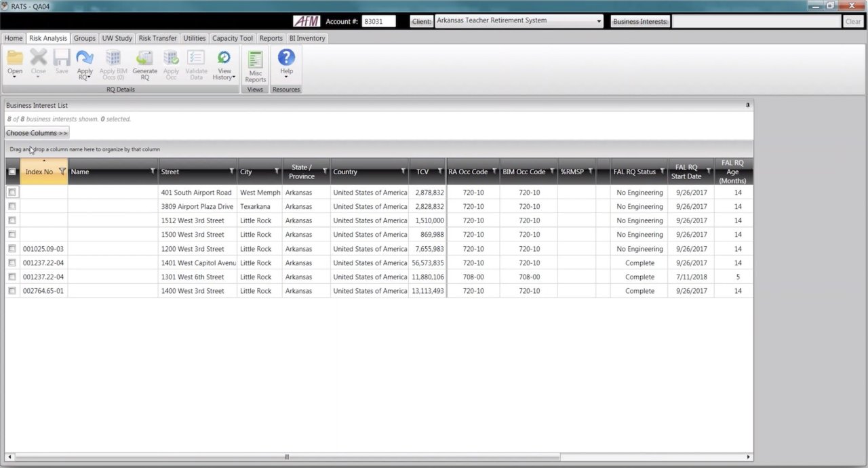Toggle the select-all checkbox in table header

[12, 172]
